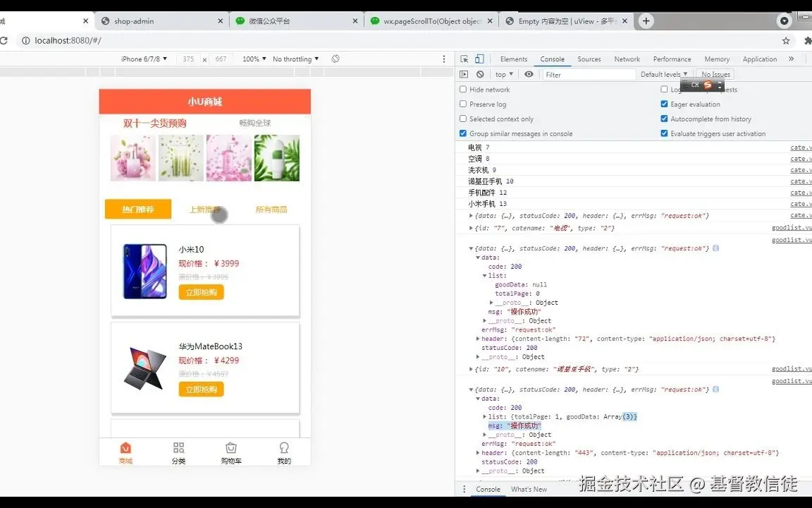
Task: Toggle Autocomplete from history checkbox
Action: pyautogui.click(x=664, y=119)
